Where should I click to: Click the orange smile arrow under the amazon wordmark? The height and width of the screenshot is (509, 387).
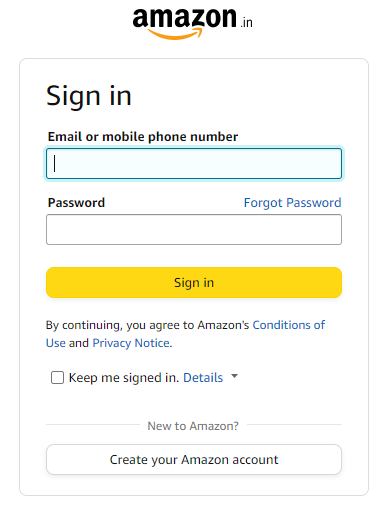point(174,34)
